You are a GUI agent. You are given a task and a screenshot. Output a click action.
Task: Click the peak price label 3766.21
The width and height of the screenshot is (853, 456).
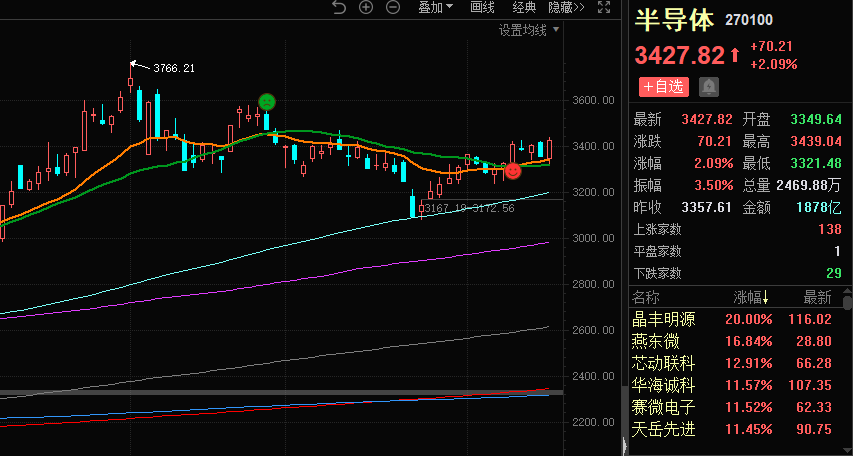click(x=174, y=69)
